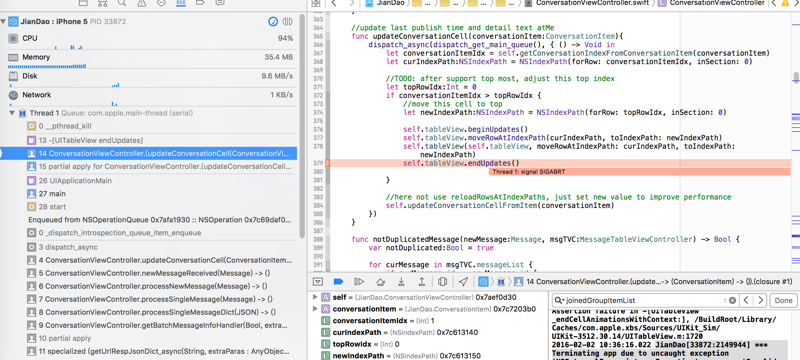The height and width of the screenshot is (360, 800).
Task: Toggle breakpoints activation in debug bar
Action: coord(338,281)
